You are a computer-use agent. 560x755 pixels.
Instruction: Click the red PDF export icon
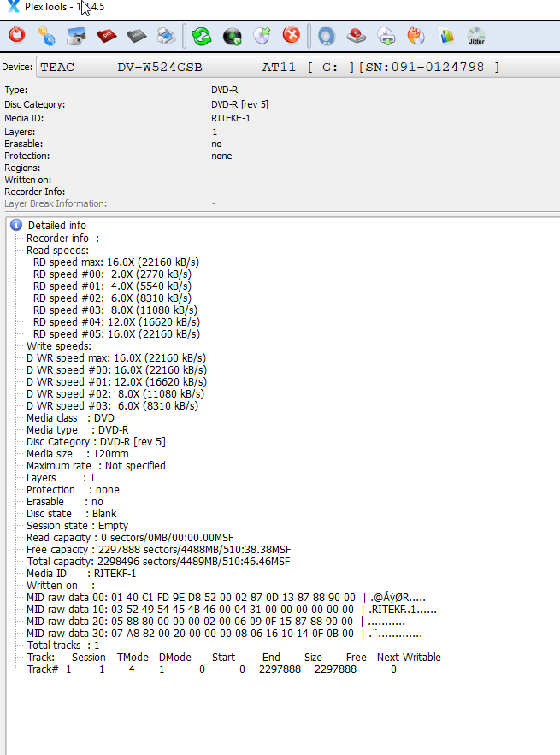click(x=106, y=36)
